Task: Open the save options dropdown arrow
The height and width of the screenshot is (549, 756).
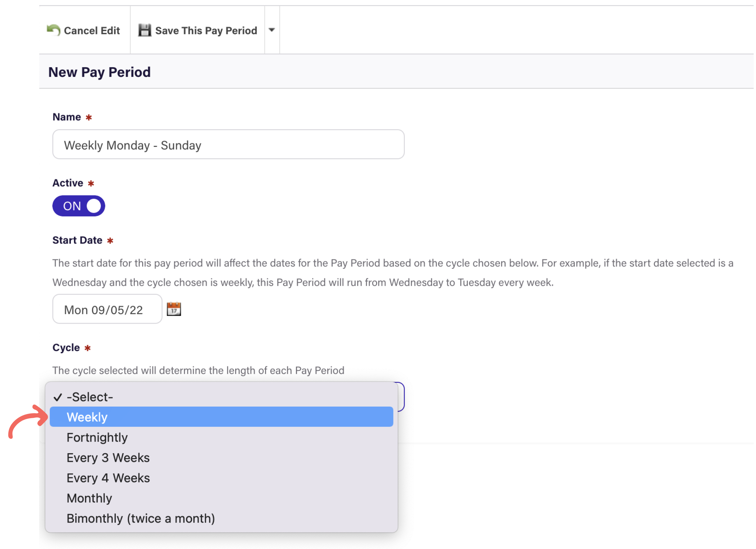Action: 272,30
